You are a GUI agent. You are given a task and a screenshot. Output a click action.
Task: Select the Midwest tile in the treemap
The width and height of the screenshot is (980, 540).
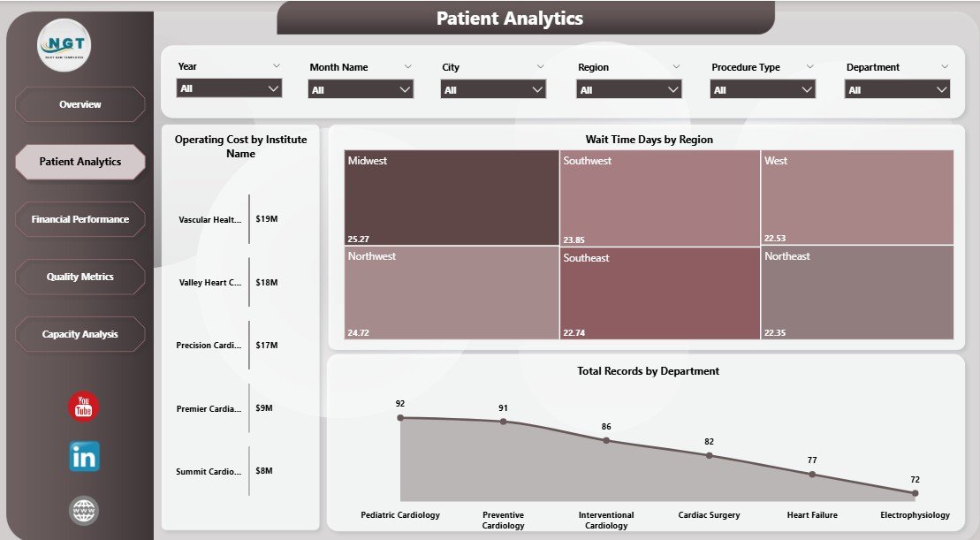click(451, 196)
